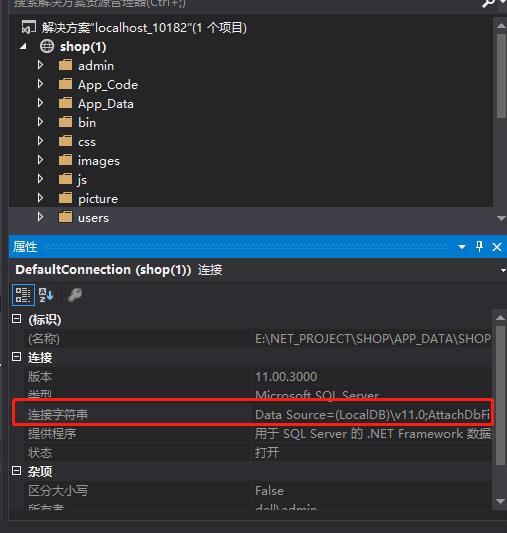Collapse the 杂项 property category
Image resolution: width=507 pixels, height=533 pixels.
pos(16,471)
